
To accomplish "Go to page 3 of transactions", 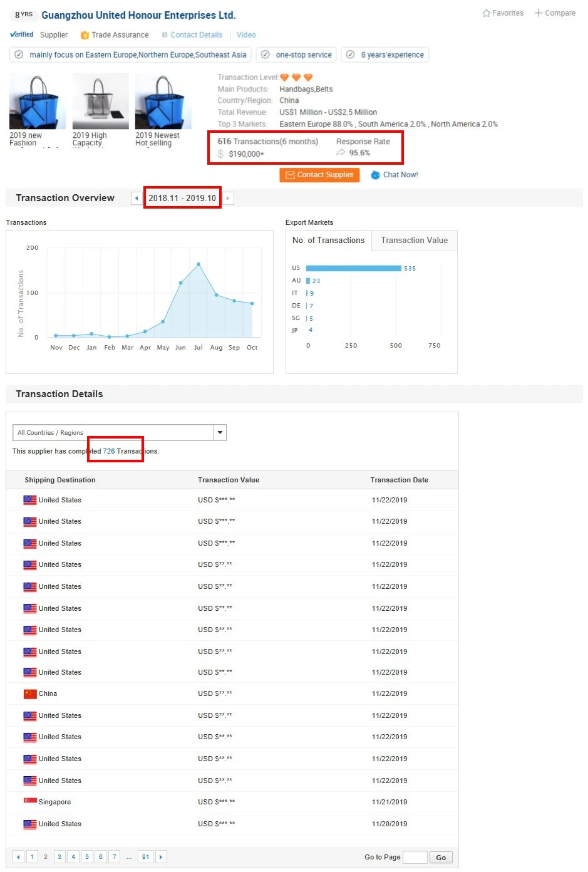I will (x=59, y=857).
